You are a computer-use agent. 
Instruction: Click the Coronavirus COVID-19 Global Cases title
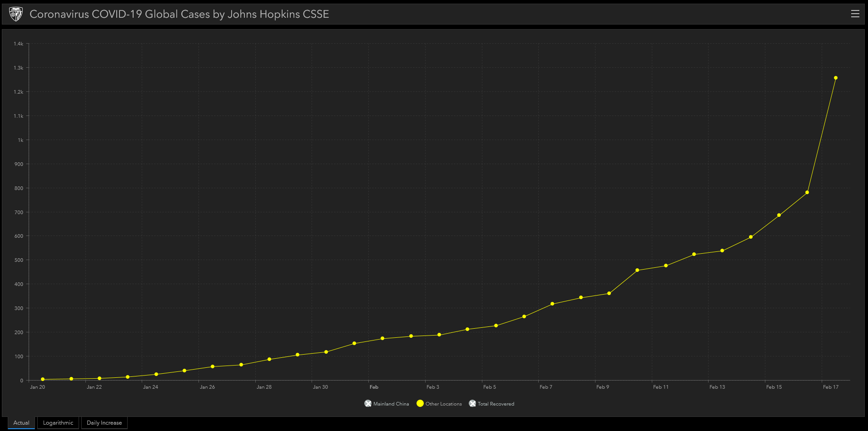coord(179,14)
